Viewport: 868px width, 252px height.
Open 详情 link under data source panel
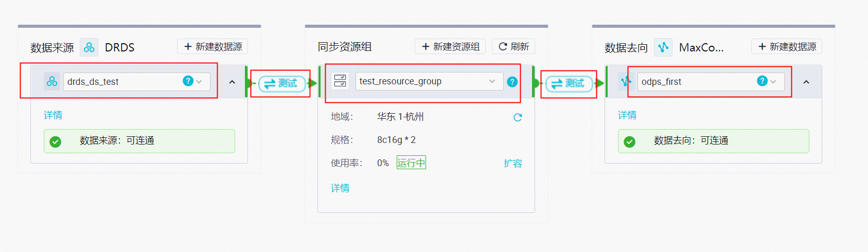point(53,115)
